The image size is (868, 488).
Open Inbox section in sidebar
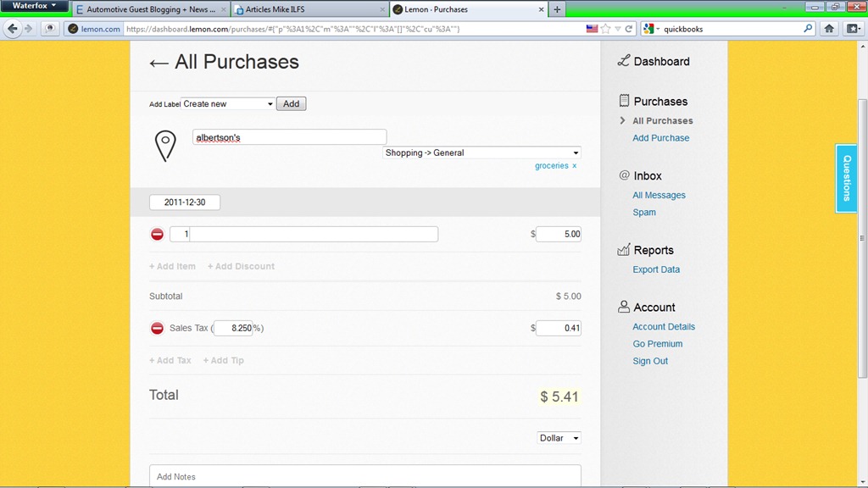pos(648,176)
